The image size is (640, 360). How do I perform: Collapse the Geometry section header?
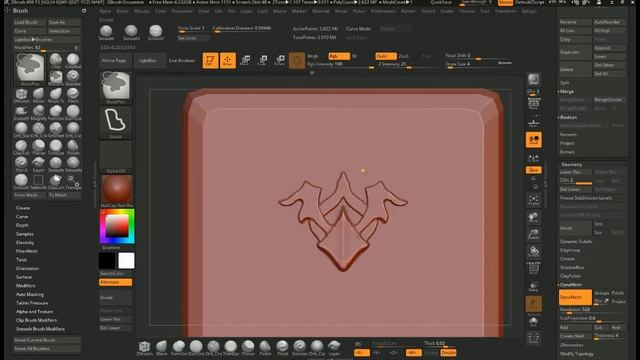(571, 164)
